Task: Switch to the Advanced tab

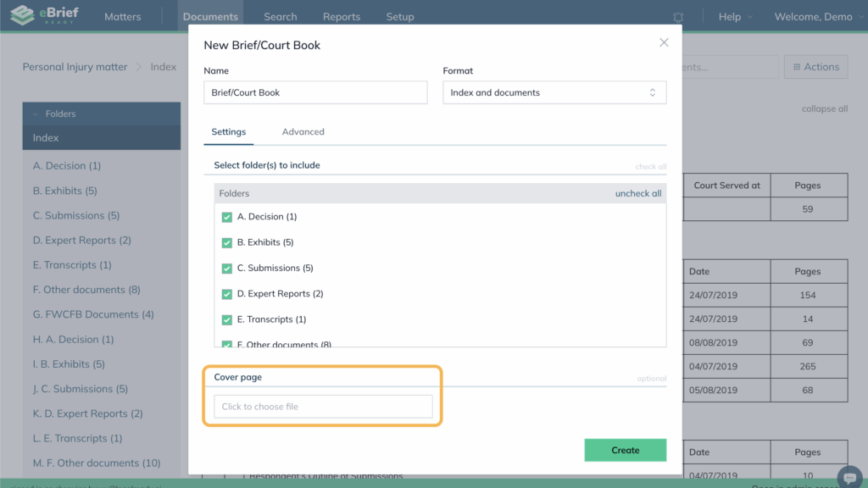Action: [303, 132]
